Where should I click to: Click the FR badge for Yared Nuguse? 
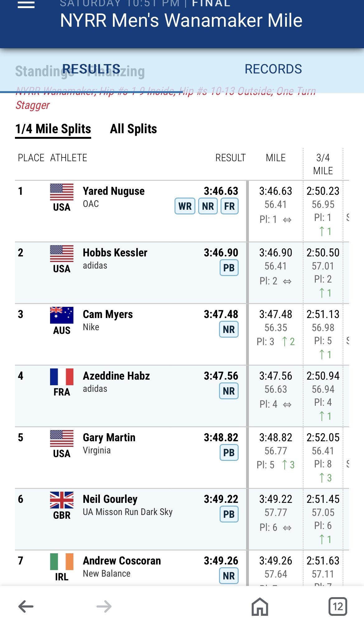tap(230, 206)
